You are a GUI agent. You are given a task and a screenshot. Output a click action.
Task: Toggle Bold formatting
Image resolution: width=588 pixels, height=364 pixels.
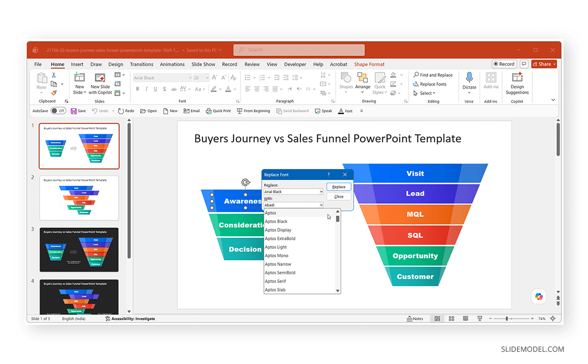pos(138,89)
